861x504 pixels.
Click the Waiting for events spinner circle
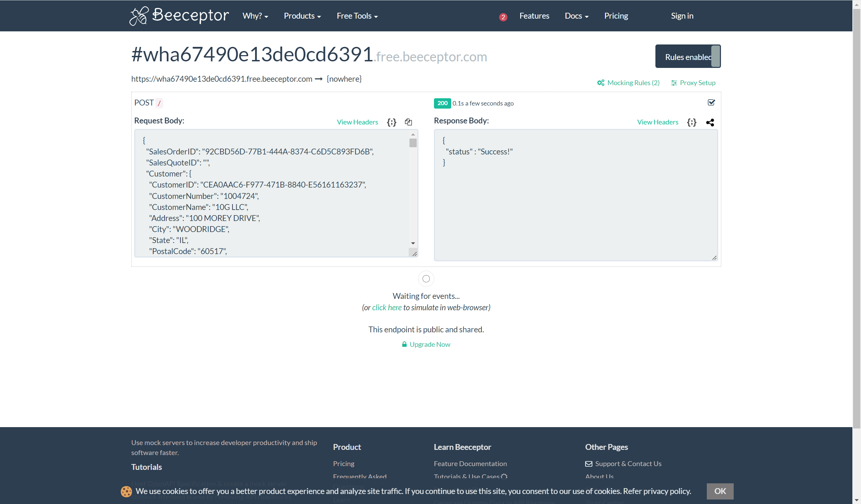426,279
